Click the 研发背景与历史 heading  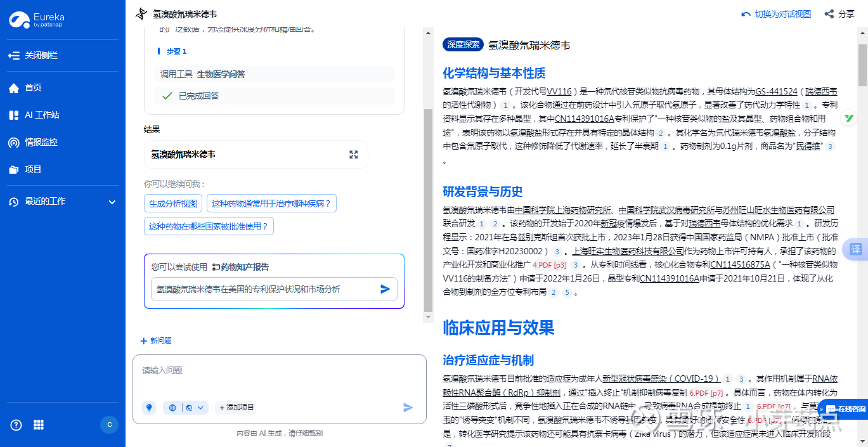[483, 192]
